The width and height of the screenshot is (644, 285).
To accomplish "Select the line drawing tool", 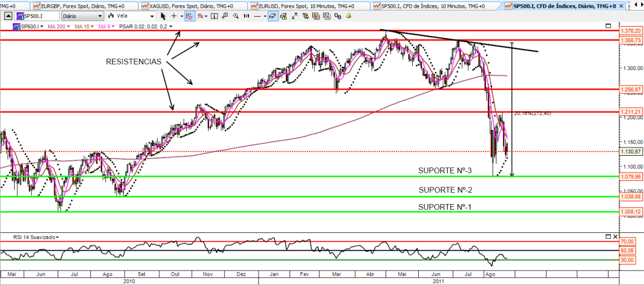I will (257, 16).
